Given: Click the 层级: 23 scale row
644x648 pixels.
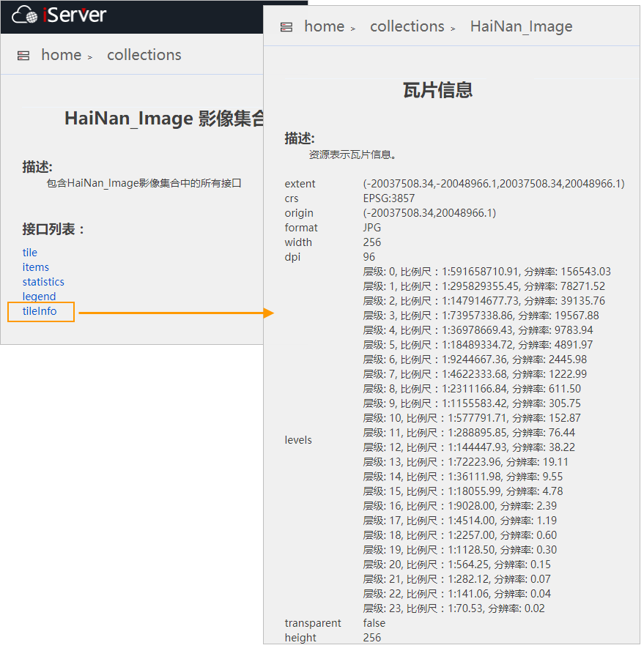Looking at the screenshot, I should click(454, 608).
